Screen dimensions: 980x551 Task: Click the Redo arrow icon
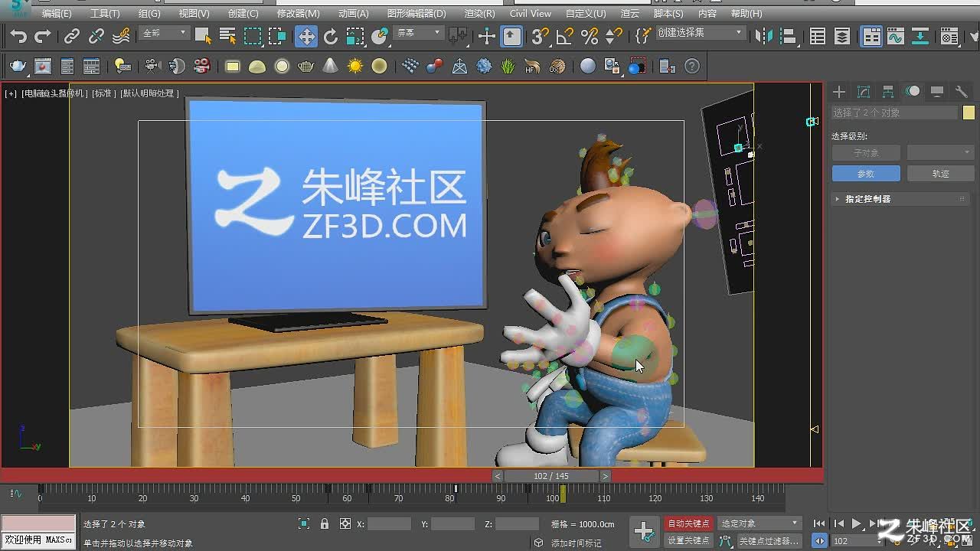coord(43,36)
